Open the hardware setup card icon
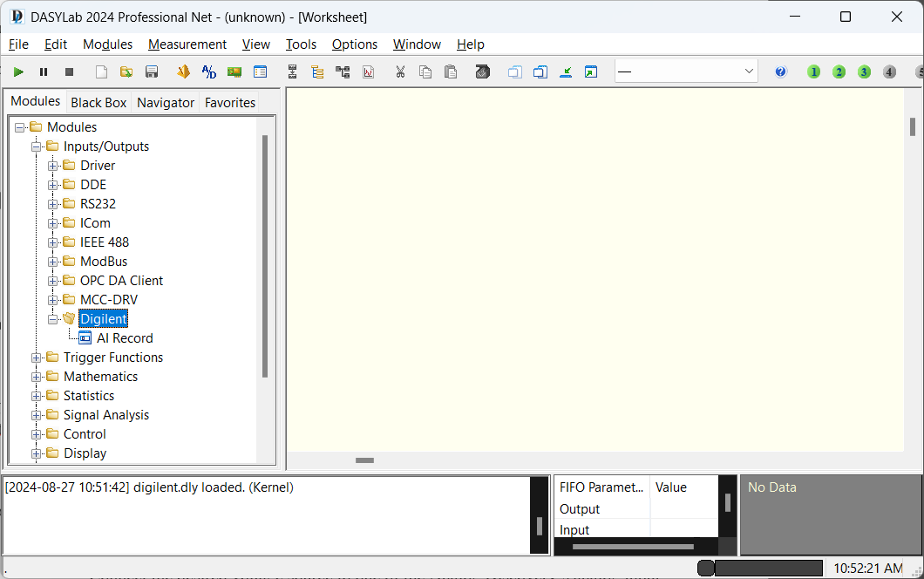 (234, 72)
